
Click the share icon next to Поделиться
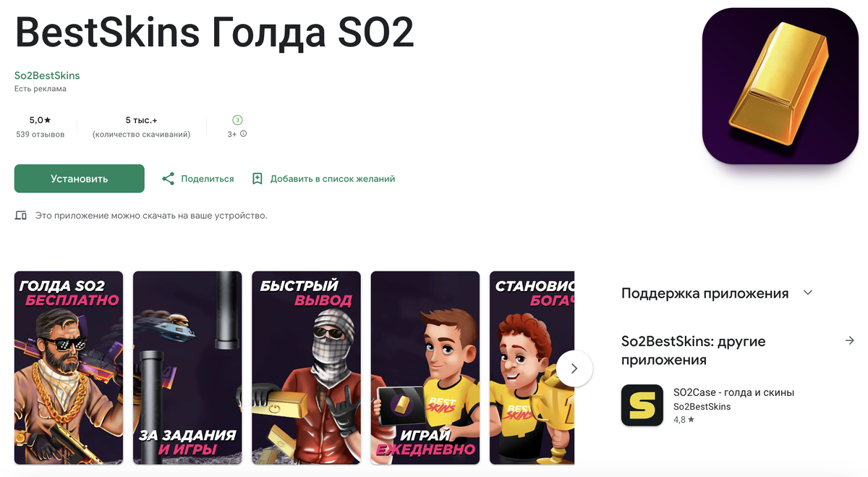tap(169, 179)
